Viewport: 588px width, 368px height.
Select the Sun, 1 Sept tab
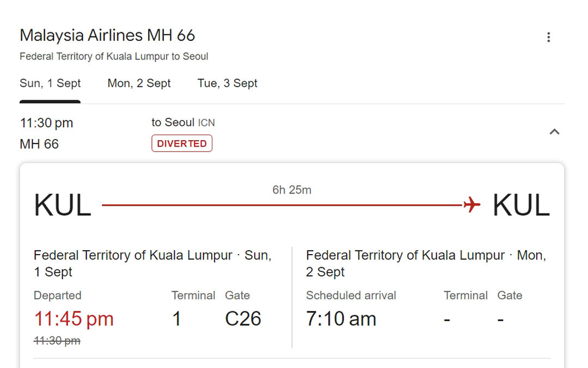[x=50, y=83]
